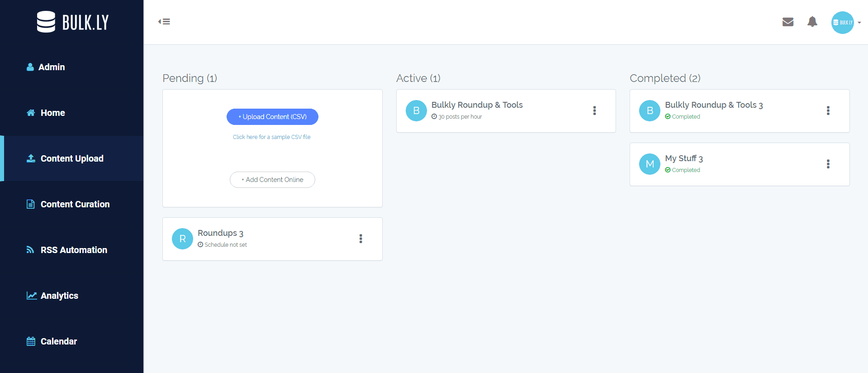
Task: Click Upload Content (CSV) button
Action: point(272,117)
